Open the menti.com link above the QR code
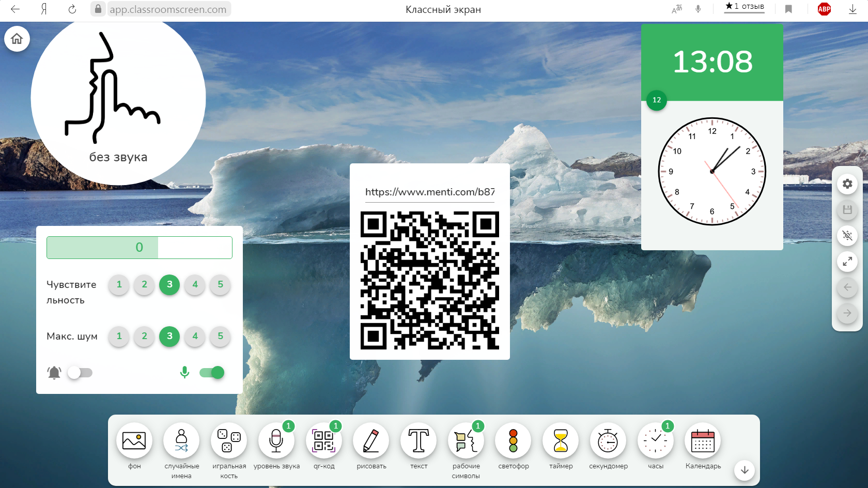 click(x=429, y=192)
